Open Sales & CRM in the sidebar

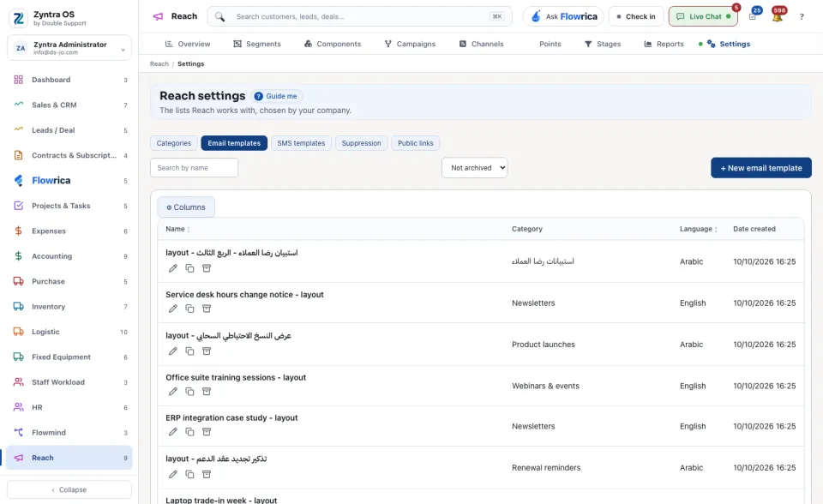(x=69, y=105)
